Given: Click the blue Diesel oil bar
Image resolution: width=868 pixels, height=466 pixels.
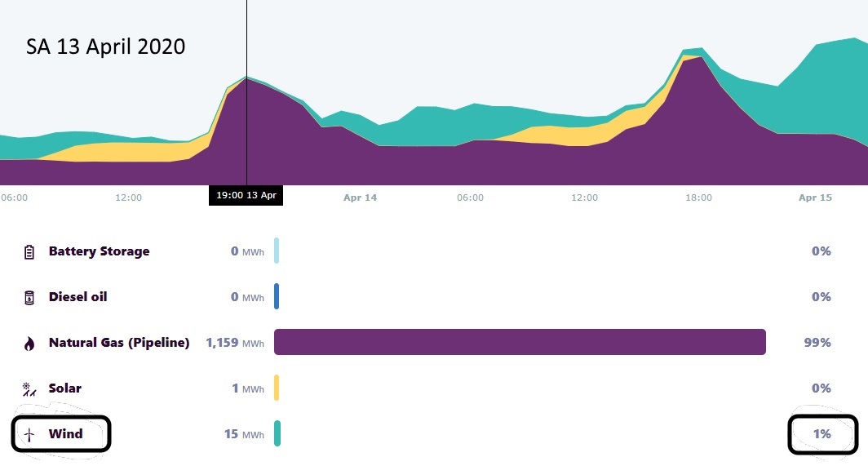Looking at the screenshot, I should 277,296.
